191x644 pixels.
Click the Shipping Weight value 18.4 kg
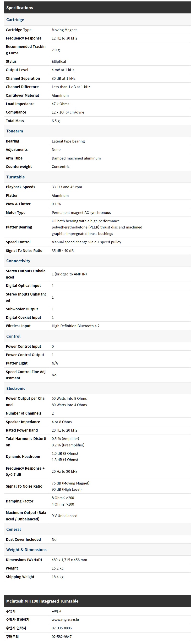click(57, 577)
